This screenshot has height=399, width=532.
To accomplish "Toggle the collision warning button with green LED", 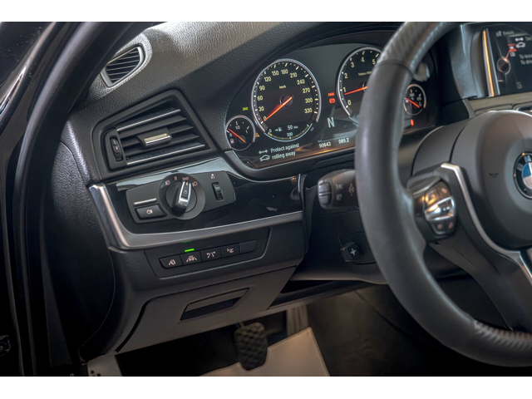I will coord(191,259).
